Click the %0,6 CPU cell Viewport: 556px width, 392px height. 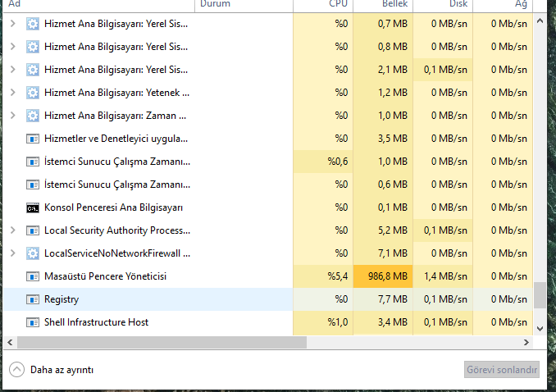[x=323, y=162]
